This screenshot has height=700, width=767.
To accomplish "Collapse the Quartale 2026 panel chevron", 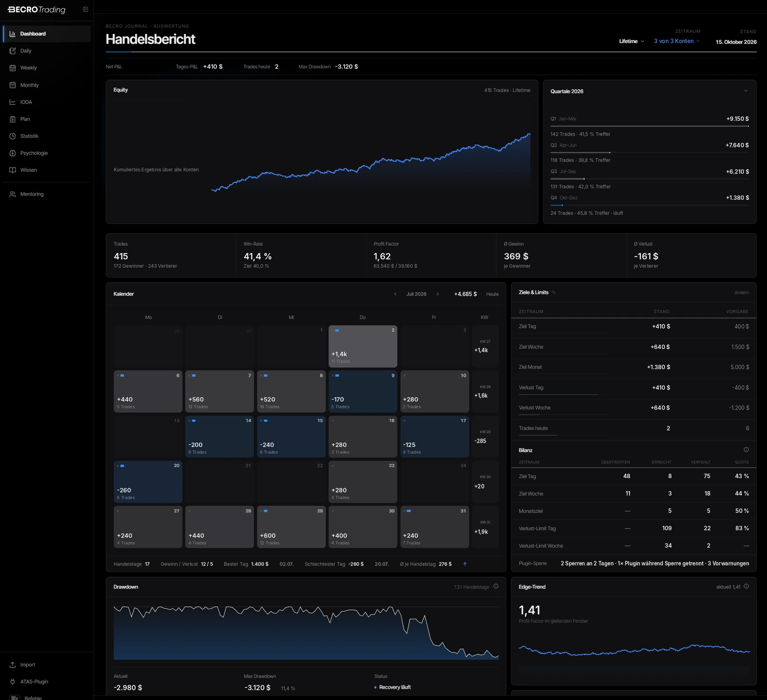I will [x=745, y=91].
